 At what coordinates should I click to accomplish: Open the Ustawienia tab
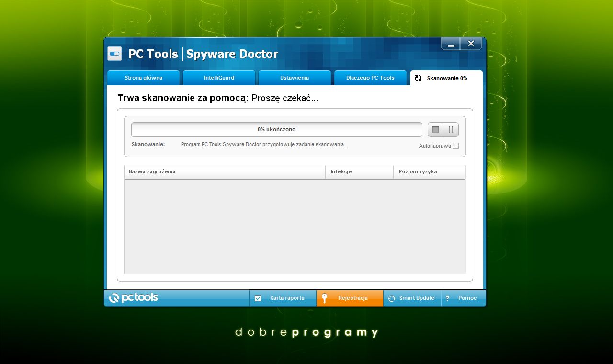[x=295, y=78]
